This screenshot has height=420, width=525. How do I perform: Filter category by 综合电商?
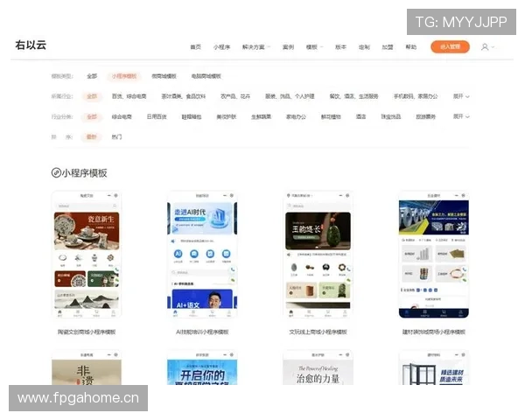click(122, 116)
